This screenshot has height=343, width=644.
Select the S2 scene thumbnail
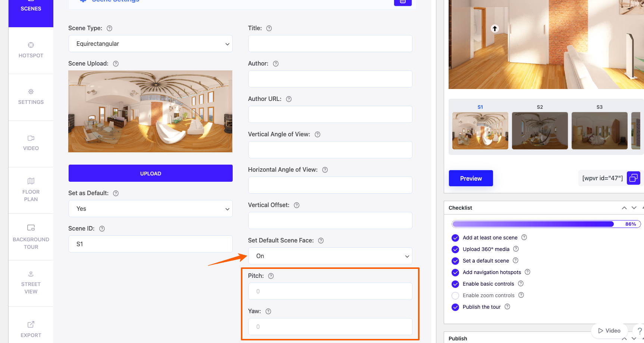click(x=540, y=131)
